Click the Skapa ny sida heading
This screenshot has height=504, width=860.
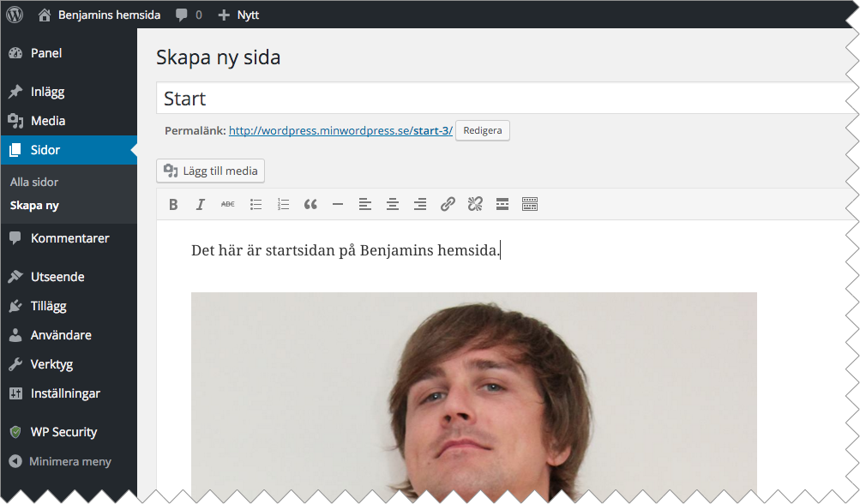[219, 57]
